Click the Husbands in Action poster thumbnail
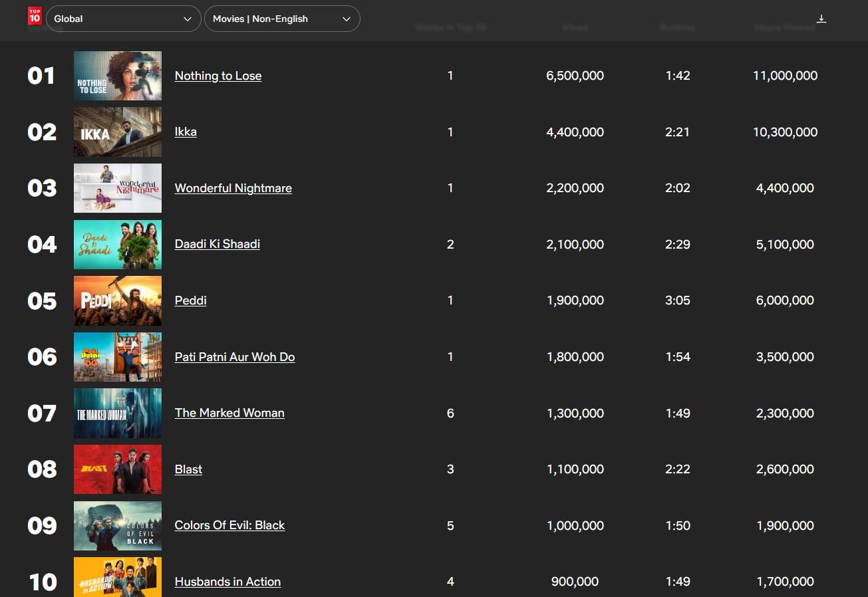 pyautogui.click(x=118, y=577)
